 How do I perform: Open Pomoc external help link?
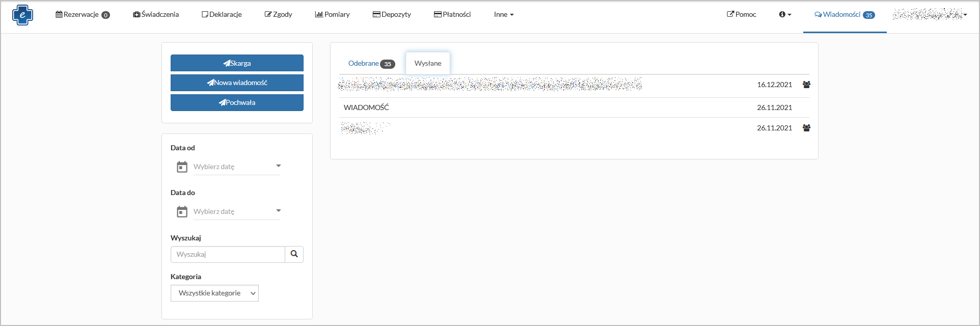click(x=741, y=14)
